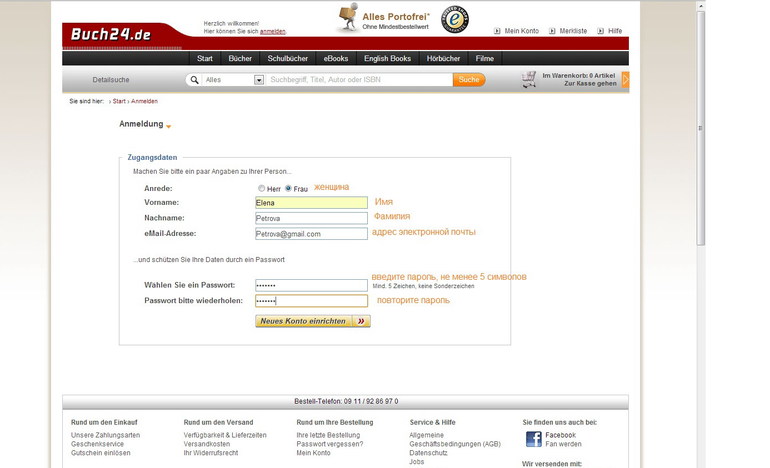Open the Schulbücher menu tab

click(x=288, y=58)
